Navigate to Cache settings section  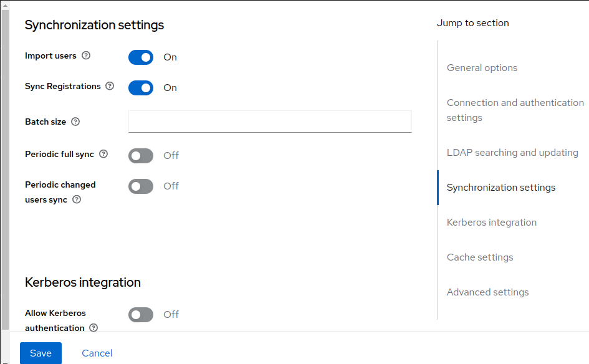pos(480,257)
